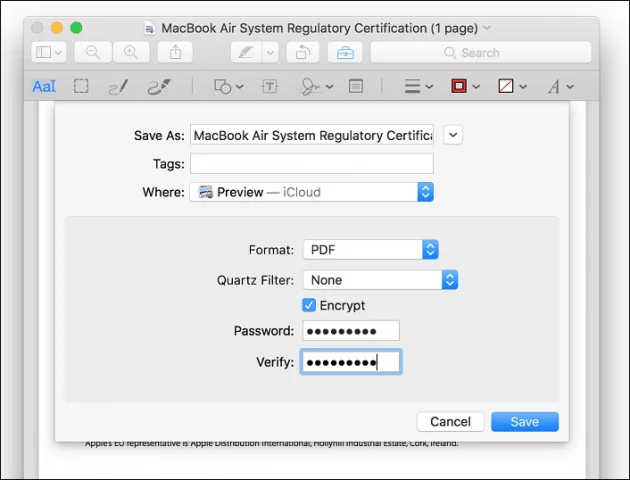
Task: Choose the Rectangular Selection tool
Action: point(81,86)
